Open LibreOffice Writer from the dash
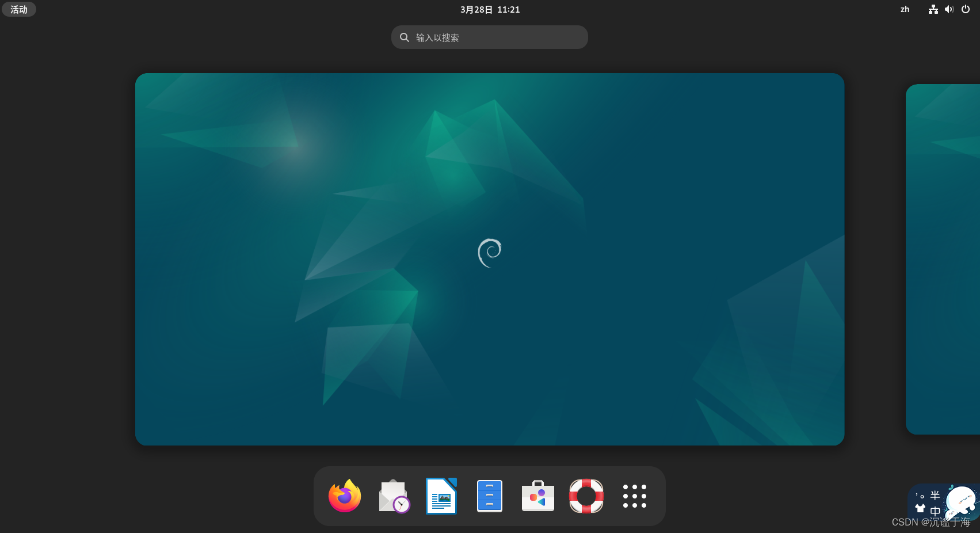This screenshot has height=533, width=980. (441, 496)
